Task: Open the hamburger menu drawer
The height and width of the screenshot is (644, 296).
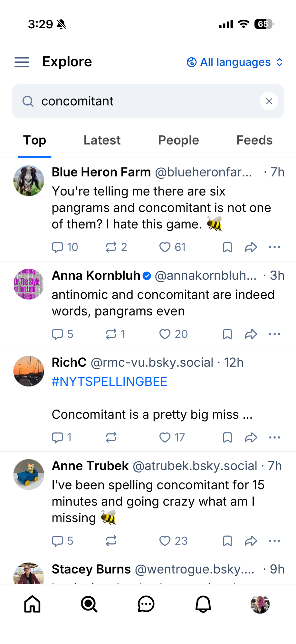Action: coord(22,62)
